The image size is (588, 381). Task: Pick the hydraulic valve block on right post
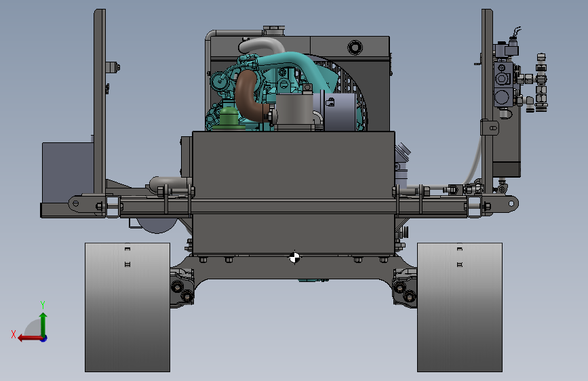(x=503, y=85)
